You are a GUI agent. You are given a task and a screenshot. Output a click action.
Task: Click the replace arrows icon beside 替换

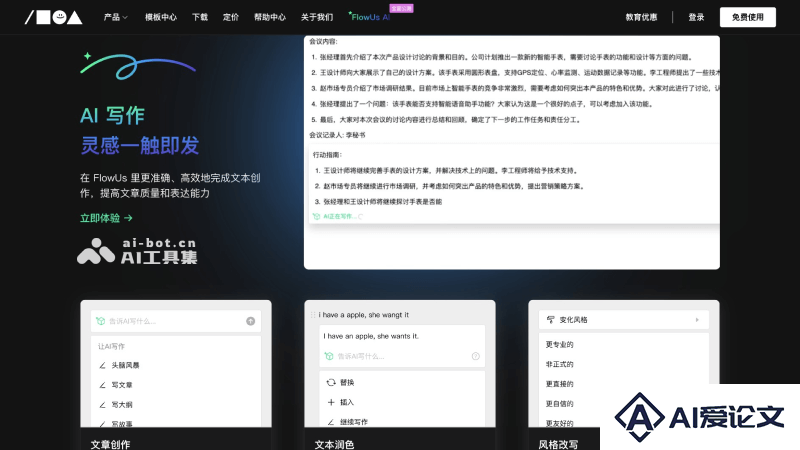pos(331,382)
